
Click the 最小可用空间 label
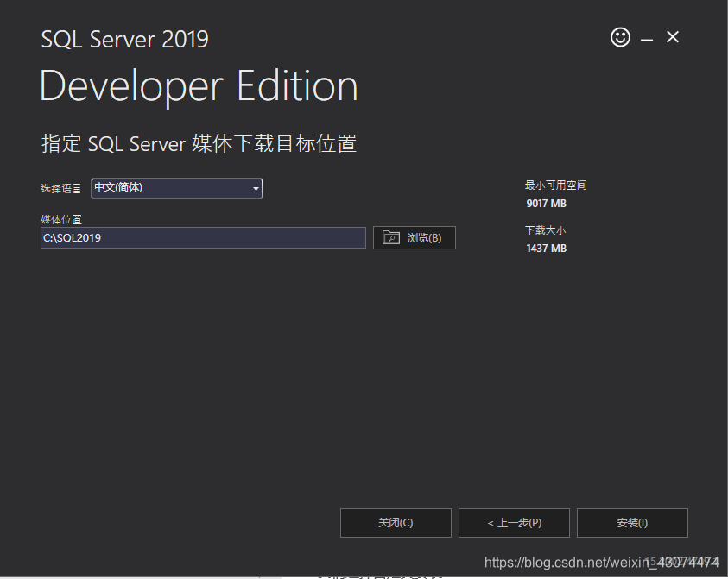pos(556,186)
